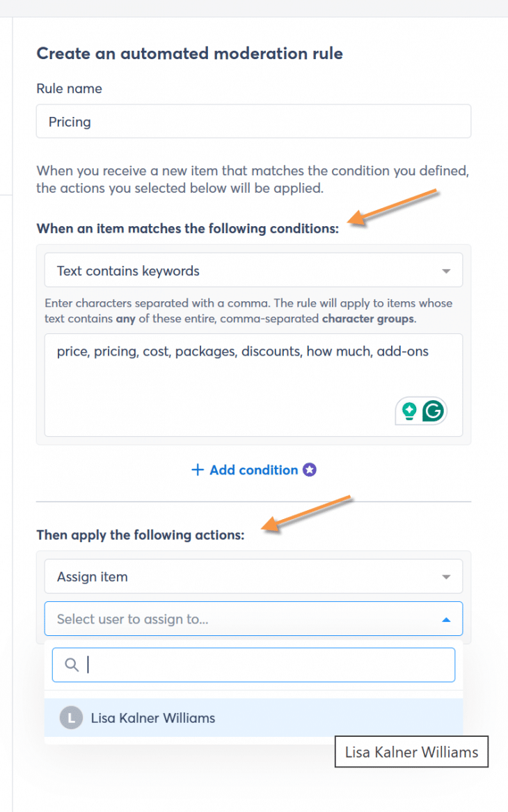Image resolution: width=508 pixels, height=812 pixels.
Task: Click the Select user to assign to placeholder
Action: (x=132, y=619)
